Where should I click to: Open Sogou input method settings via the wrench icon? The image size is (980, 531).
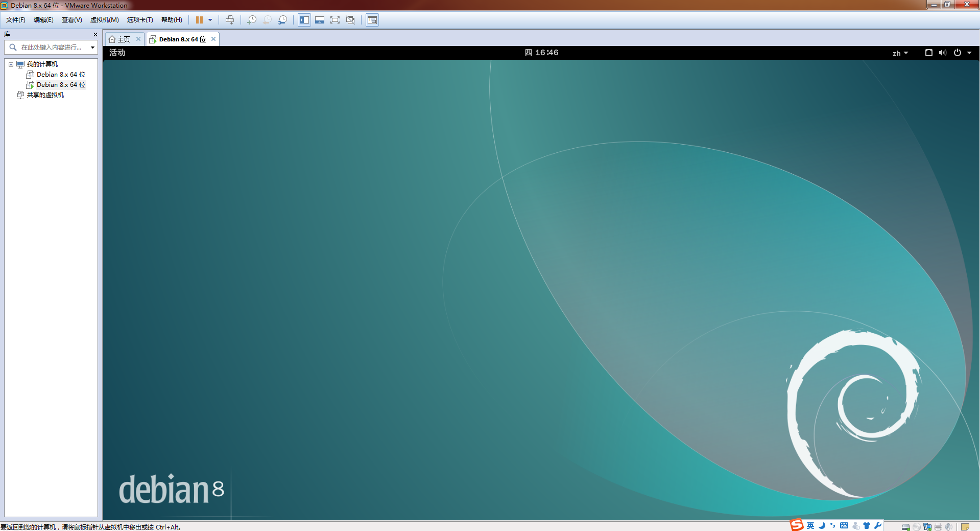coord(877,525)
